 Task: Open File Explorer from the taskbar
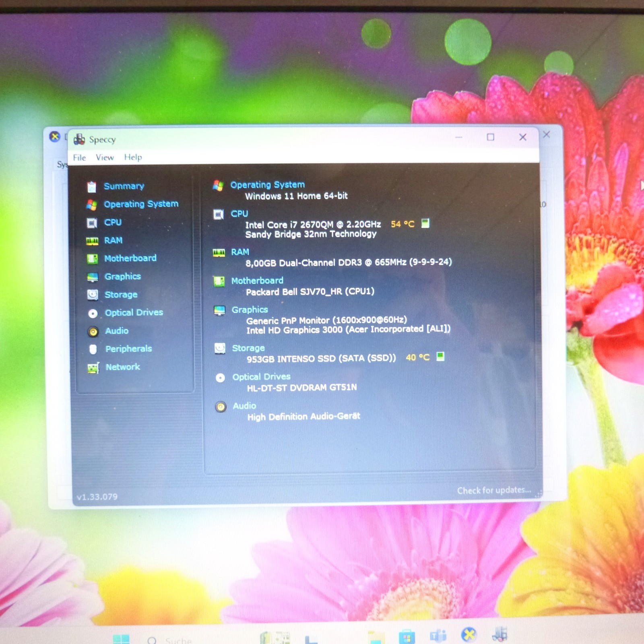click(376, 638)
